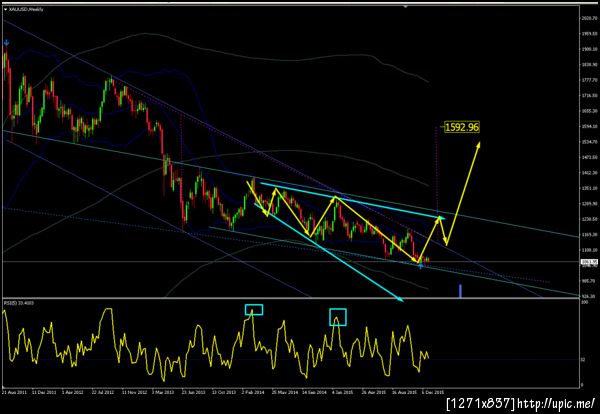The height and width of the screenshot is (414, 600).
Task: Select the short blue vertical bar object near the chart bottom
Action: pyautogui.click(x=460, y=291)
